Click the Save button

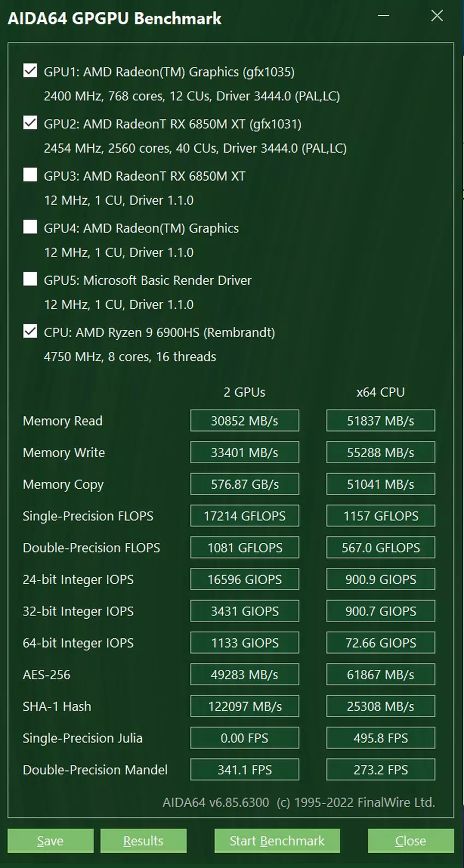(50, 841)
